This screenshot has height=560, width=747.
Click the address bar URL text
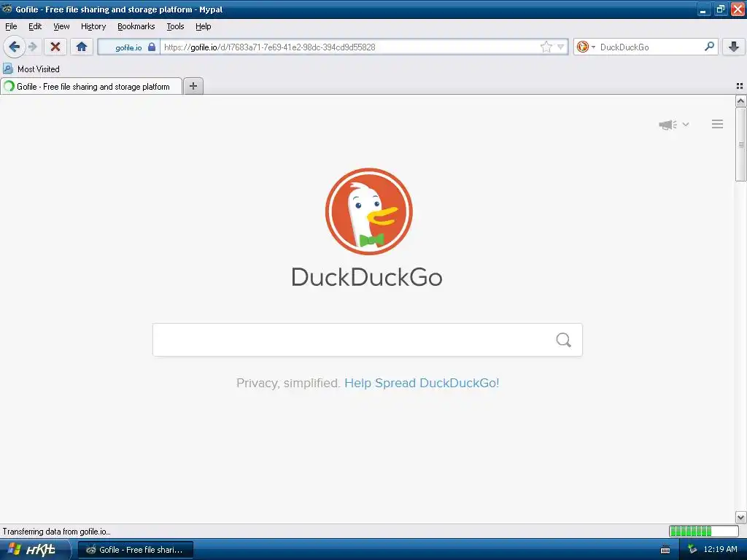[x=270, y=47]
